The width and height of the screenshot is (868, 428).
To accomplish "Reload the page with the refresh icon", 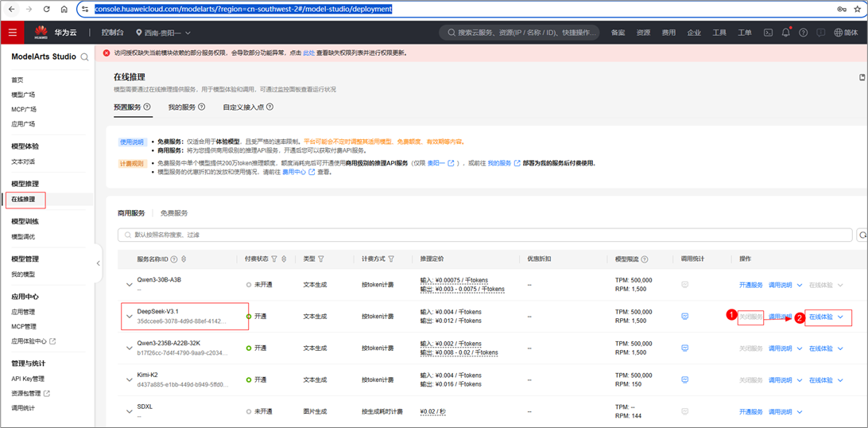I will pos(46,10).
